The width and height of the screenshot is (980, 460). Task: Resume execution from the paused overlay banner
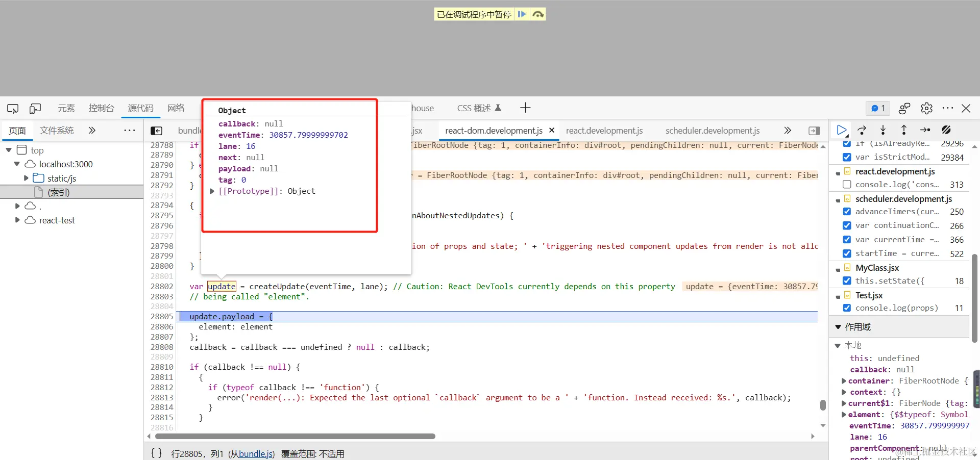coord(522,14)
